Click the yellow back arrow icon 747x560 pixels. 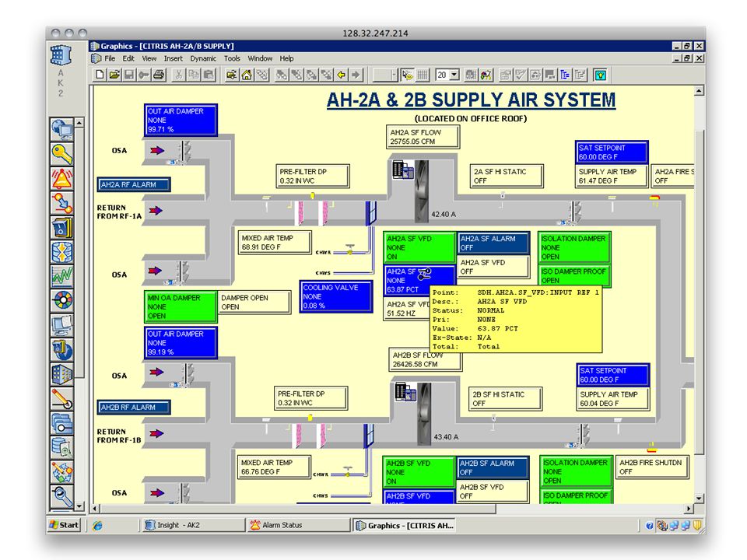coord(341,75)
